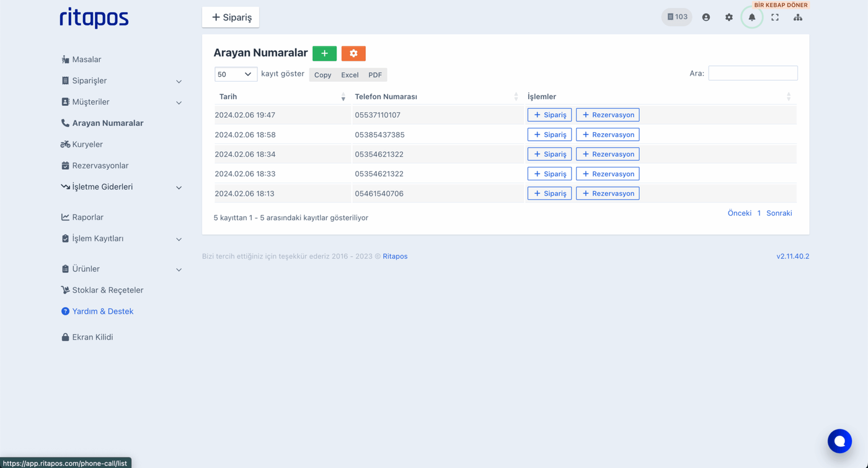Open the chat support bubble
The image size is (868, 468).
[839, 441]
